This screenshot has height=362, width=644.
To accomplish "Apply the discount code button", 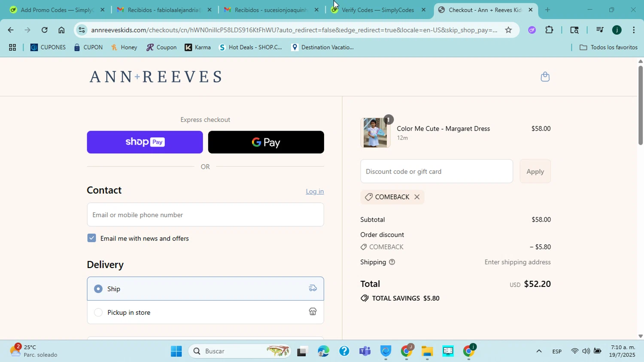I will 535,172.
